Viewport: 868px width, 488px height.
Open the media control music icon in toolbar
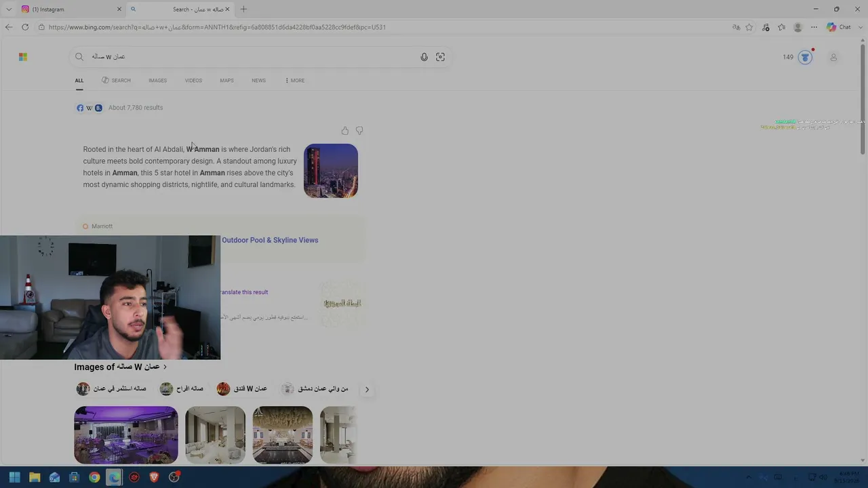(766, 27)
